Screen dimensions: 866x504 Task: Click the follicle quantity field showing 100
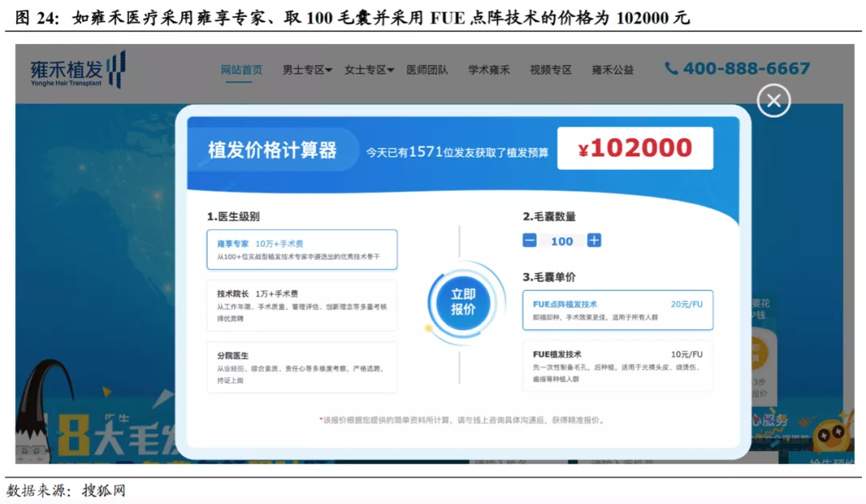561,241
